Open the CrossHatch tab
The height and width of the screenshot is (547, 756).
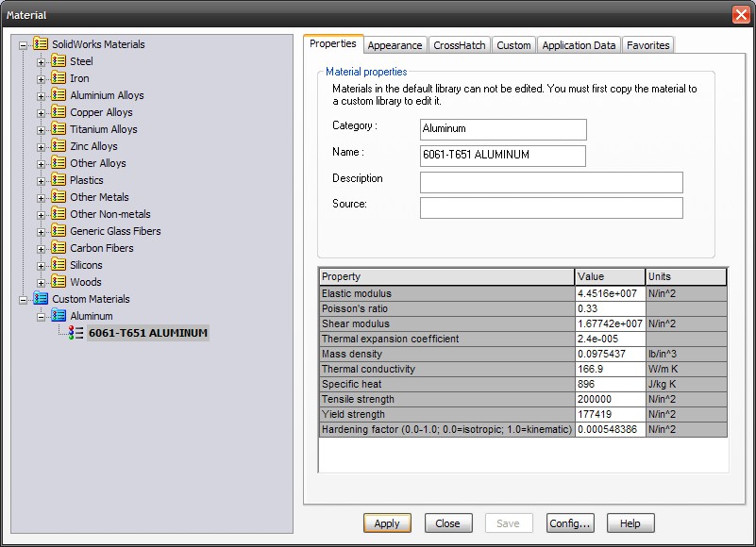click(460, 45)
